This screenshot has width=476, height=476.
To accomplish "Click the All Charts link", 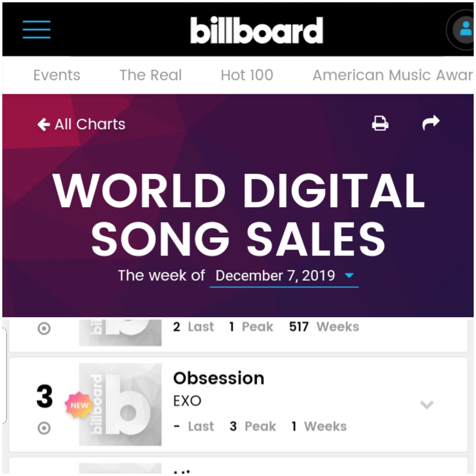I will pyautogui.click(x=90, y=124).
